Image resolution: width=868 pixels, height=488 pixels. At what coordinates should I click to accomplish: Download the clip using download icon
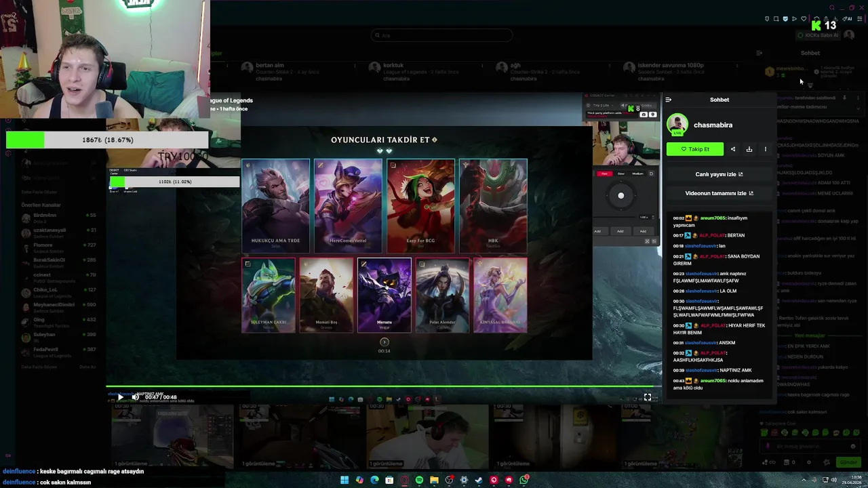749,149
